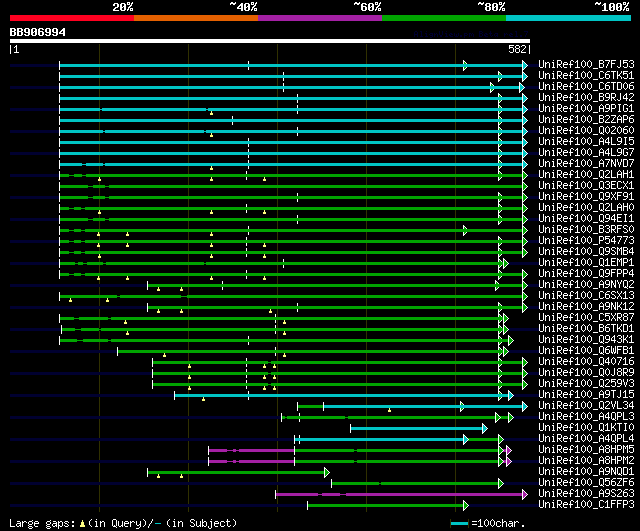Click the UniRef100_A8HPM2 label
Image resolution: width=640 pixels, height=531 pixels.
pyautogui.click(x=586, y=461)
